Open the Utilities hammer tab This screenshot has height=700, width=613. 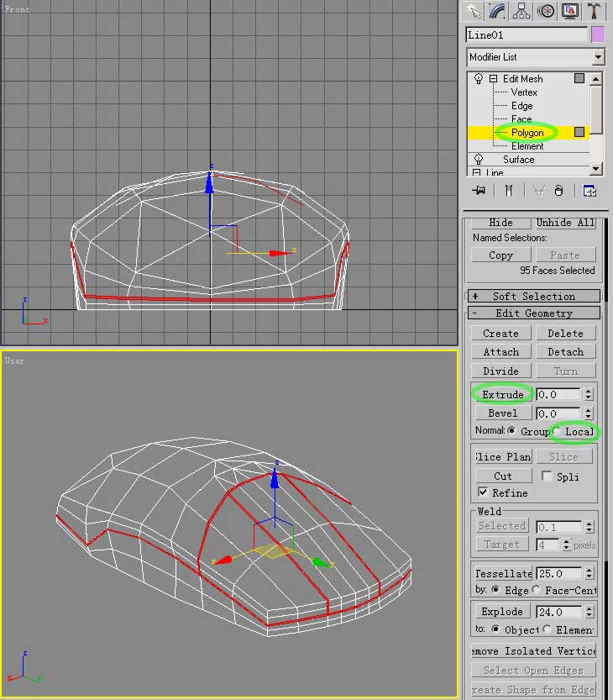594,11
